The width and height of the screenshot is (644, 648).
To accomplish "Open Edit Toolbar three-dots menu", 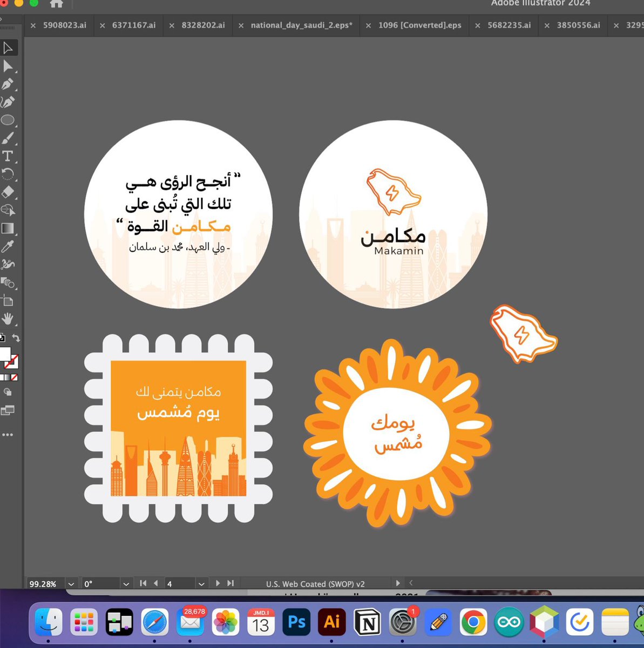I will pyautogui.click(x=7, y=435).
